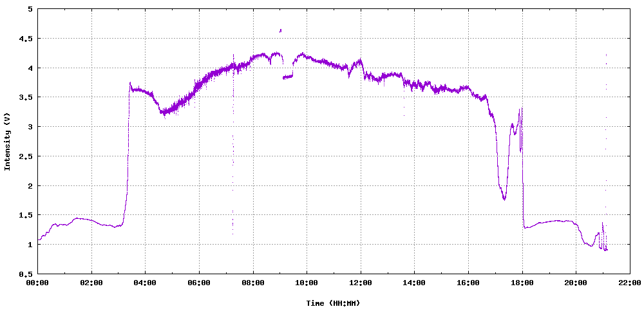Click the x-axis tick label 20:00
This screenshot has width=644, height=309.
pyautogui.click(x=576, y=283)
